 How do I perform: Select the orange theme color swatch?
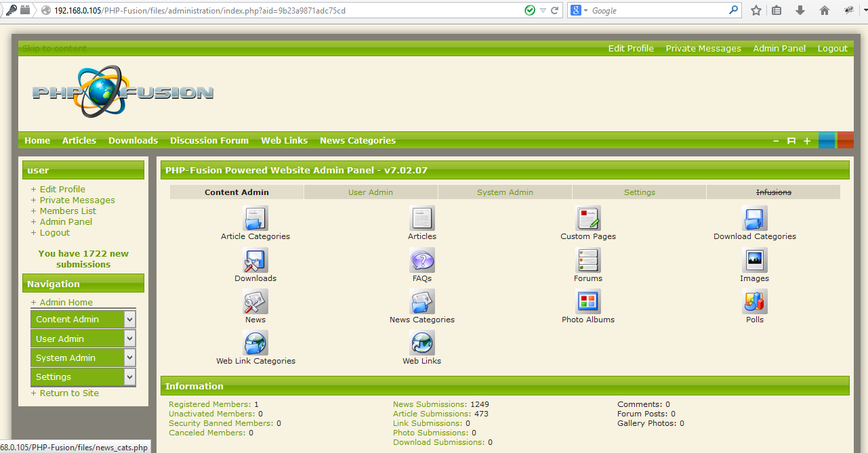[x=845, y=140]
